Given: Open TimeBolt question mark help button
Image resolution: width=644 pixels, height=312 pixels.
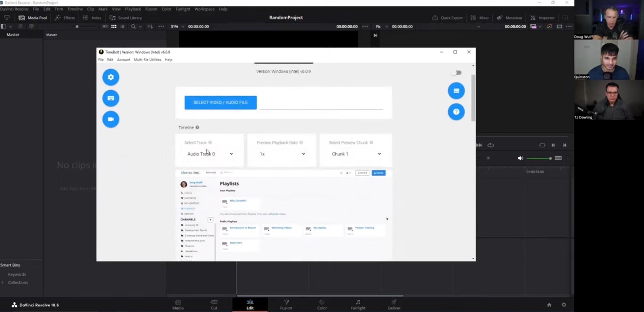Looking at the screenshot, I should (456, 112).
